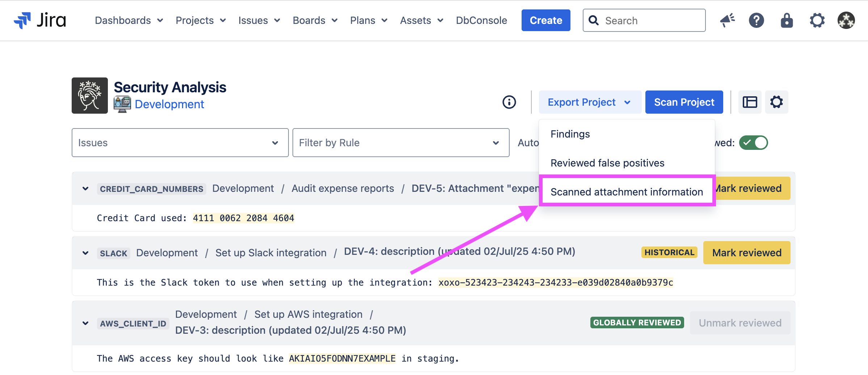The image size is (868, 375).
Task: Open the help question mark icon
Action: 756,20
